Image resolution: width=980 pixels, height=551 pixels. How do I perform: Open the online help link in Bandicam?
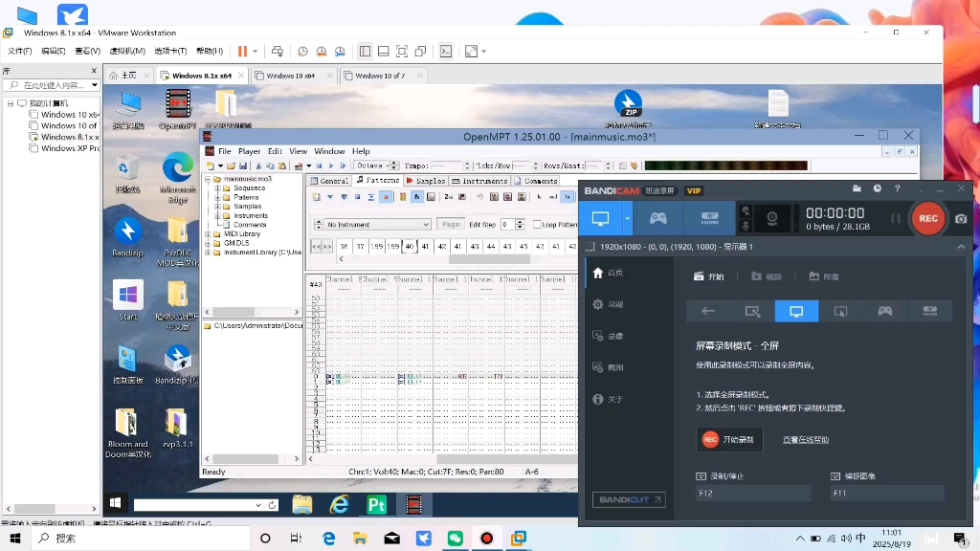(x=806, y=440)
